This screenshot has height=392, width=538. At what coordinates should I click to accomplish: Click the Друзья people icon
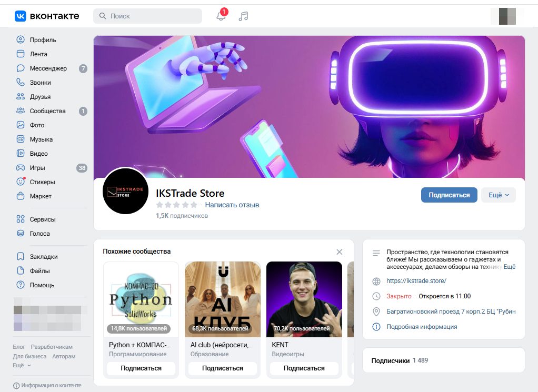(21, 97)
